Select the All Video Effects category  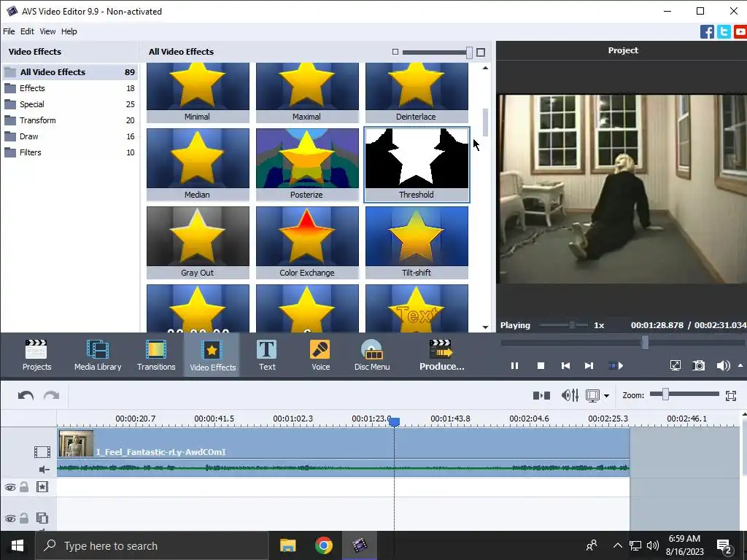tap(70, 72)
